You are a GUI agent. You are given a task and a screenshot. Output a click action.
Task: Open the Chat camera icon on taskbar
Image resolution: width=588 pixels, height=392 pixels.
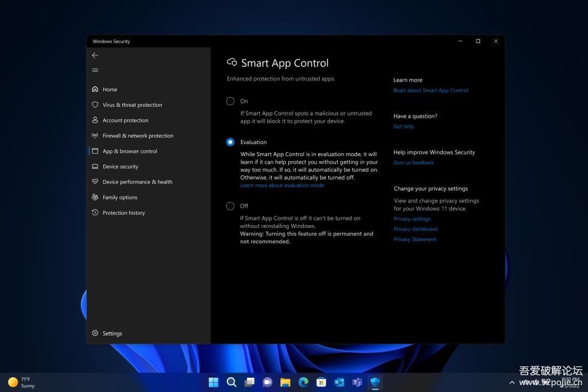[268, 382]
